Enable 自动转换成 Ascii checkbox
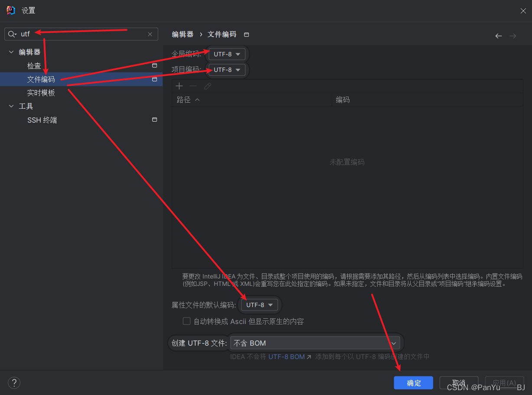This screenshot has height=395, width=532. point(187,321)
